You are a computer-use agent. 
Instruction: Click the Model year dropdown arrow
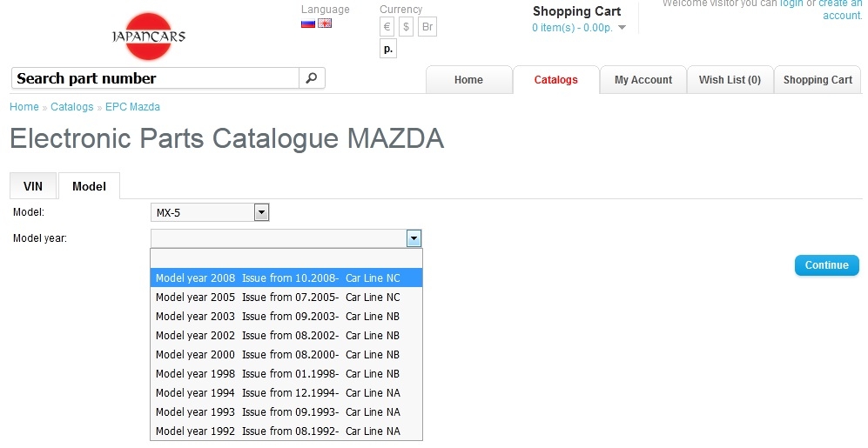pos(414,238)
